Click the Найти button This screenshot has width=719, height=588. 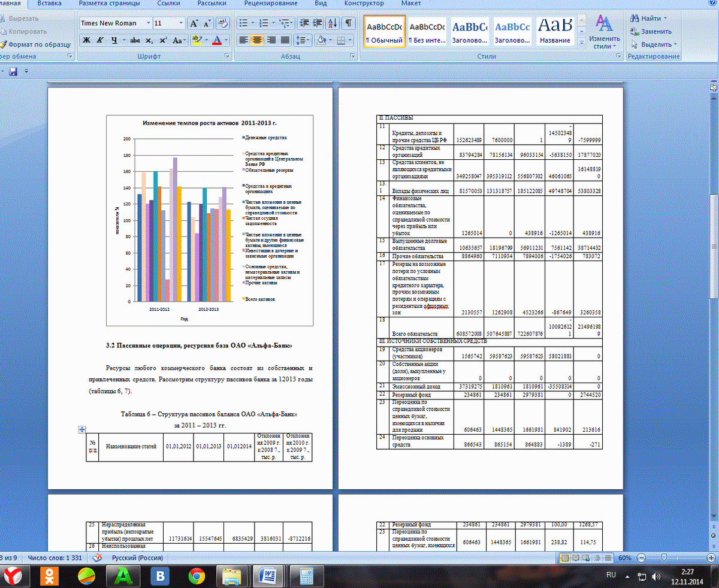(649, 19)
